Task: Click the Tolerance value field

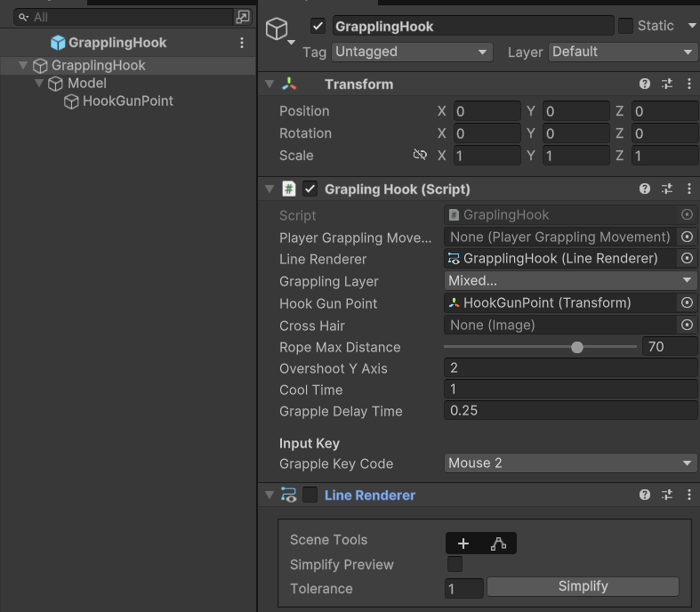Action: [463, 588]
